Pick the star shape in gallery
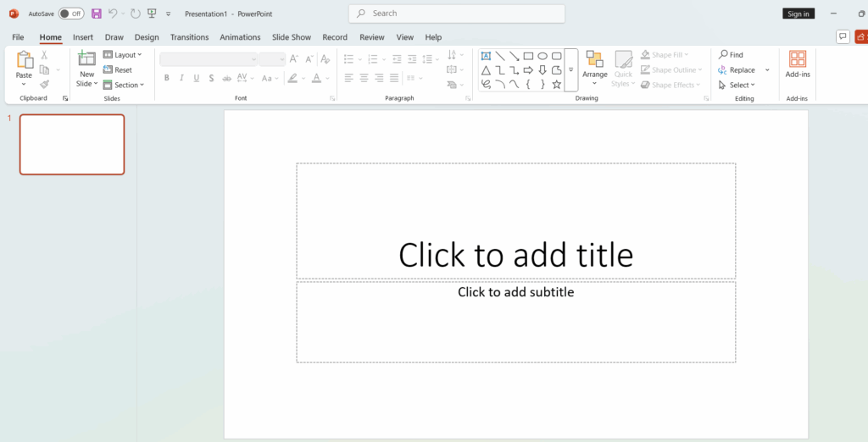The width and height of the screenshot is (868, 442). click(x=557, y=85)
